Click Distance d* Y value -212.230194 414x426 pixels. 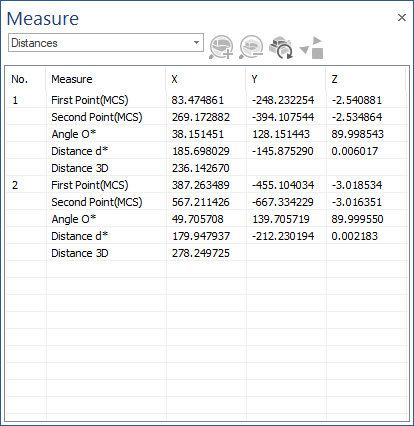[283, 236]
